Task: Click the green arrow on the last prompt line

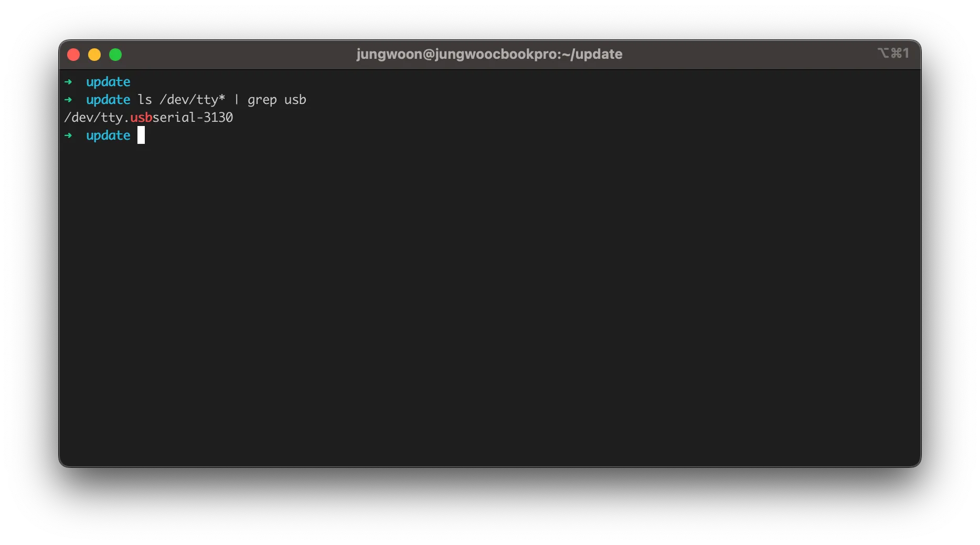Action: coord(68,135)
